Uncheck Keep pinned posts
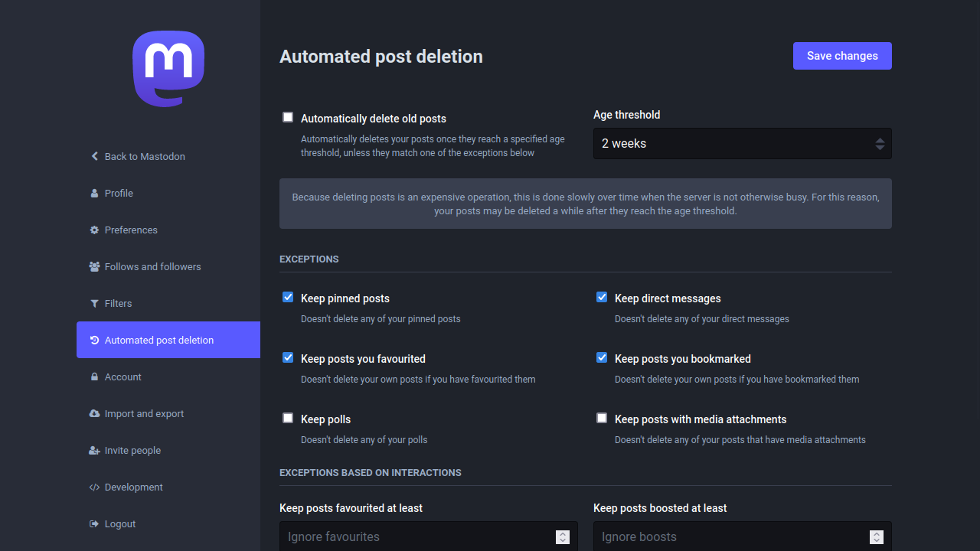This screenshot has width=980, height=551. pyautogui.click(x=288, y=297)
